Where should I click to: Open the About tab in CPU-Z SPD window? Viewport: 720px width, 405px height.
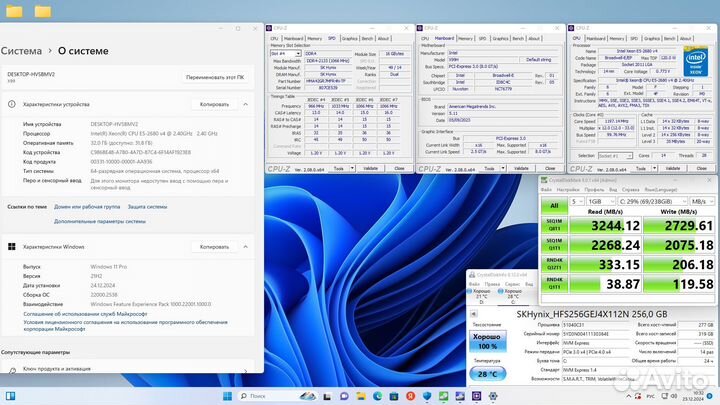point(383,39)
